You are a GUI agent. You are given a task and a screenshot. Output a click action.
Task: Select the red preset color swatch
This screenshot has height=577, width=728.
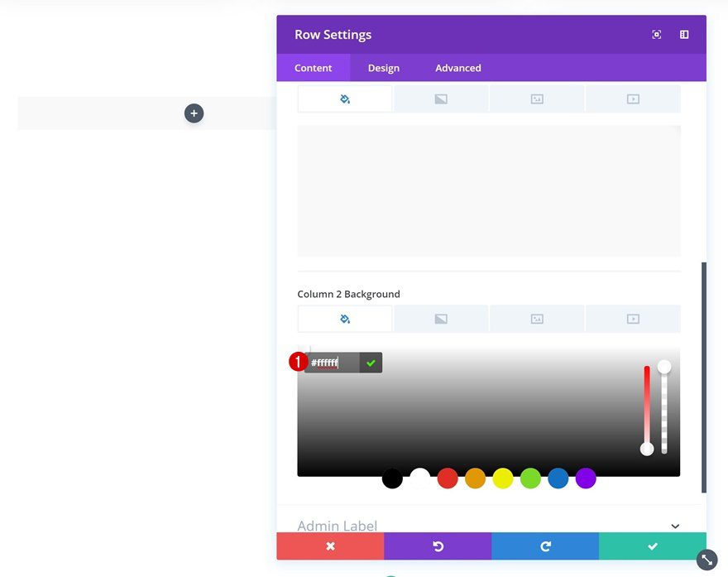coord(448,478)
